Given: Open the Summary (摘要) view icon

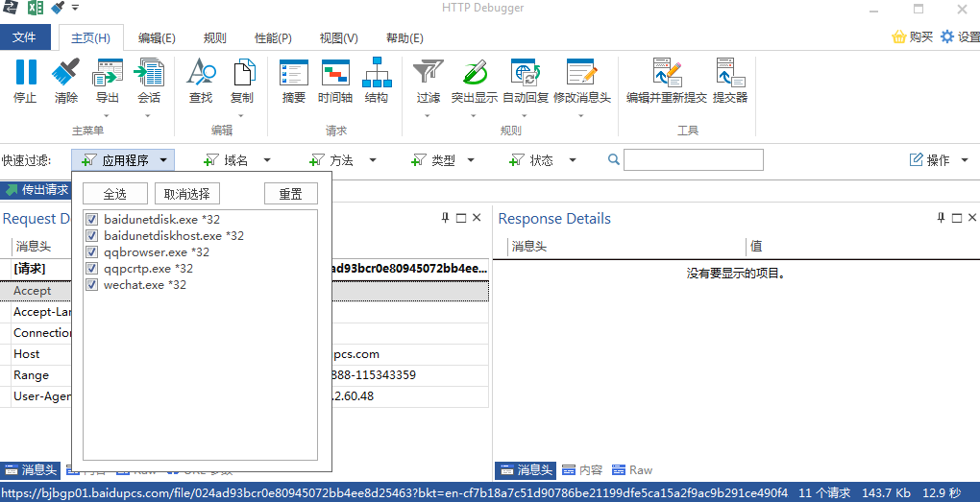Looking at the screenshot, I should [294, 72].
